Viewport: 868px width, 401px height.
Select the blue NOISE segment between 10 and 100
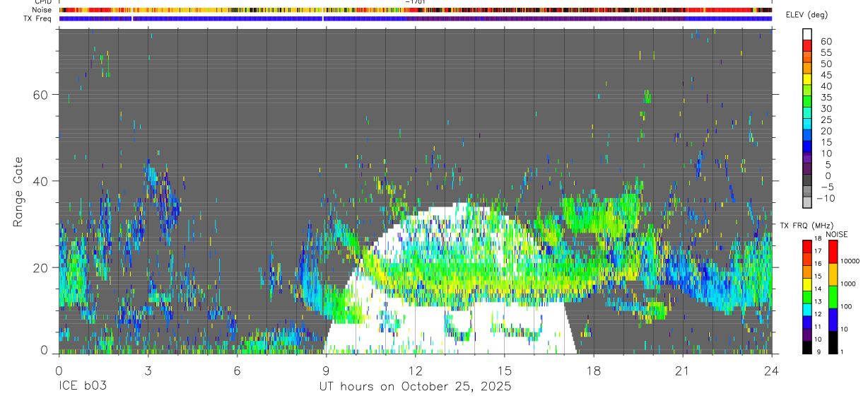(x=833, y=320)
